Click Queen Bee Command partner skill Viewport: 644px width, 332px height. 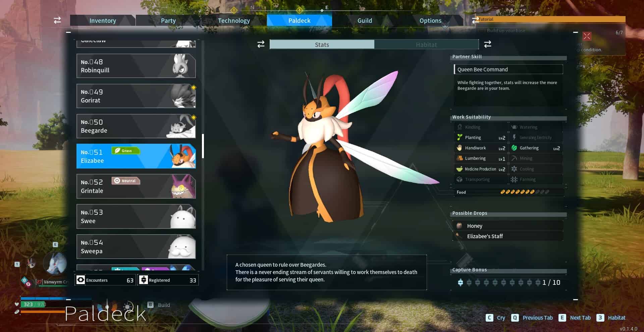(508, 69)
